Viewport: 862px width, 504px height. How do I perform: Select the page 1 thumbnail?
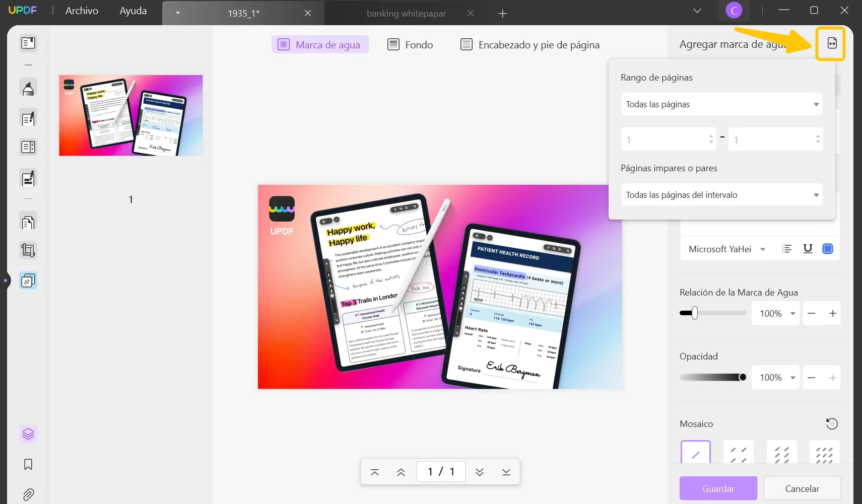[131, 115]
